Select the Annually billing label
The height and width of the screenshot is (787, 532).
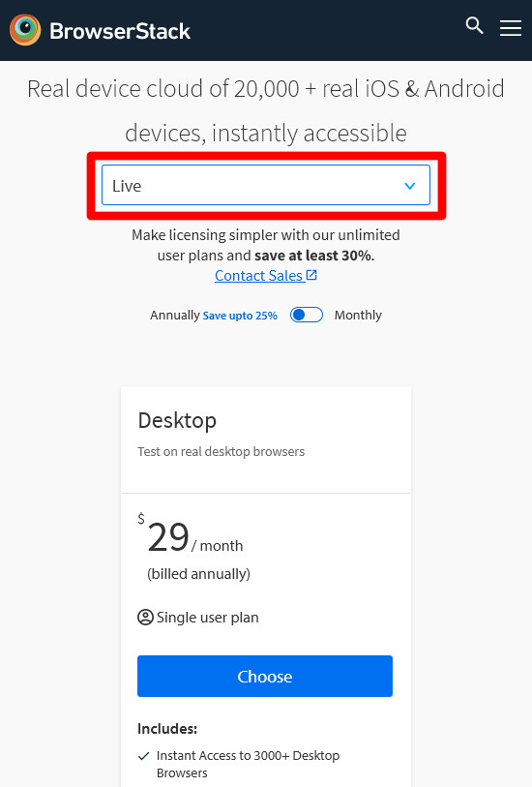click(x=175, y=316)
